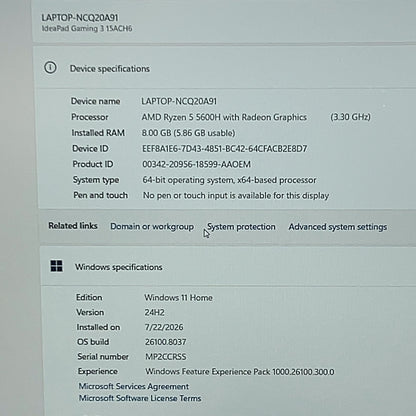Click the Serial number label
This screenshot has width=416, height=416.
click(103, 357)
